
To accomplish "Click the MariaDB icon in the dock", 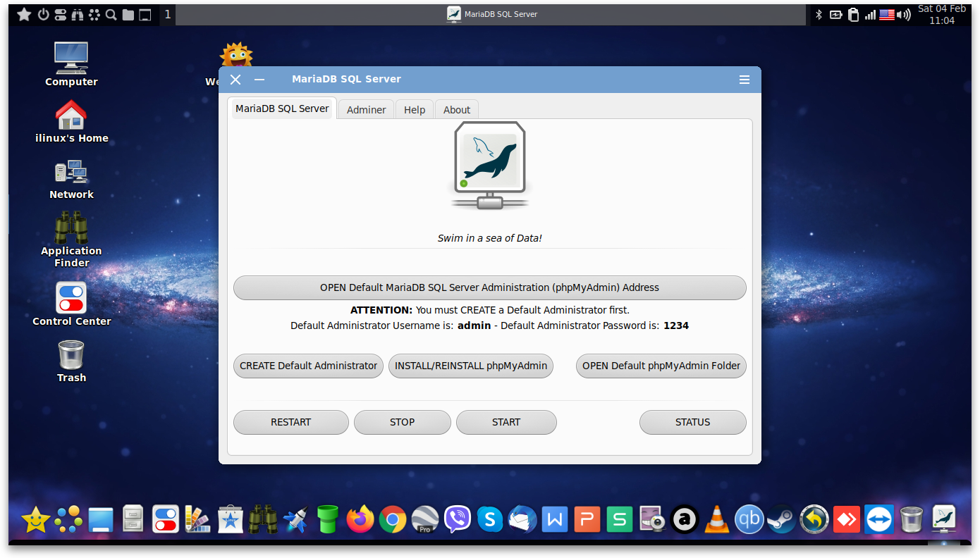I will [943, 520].
